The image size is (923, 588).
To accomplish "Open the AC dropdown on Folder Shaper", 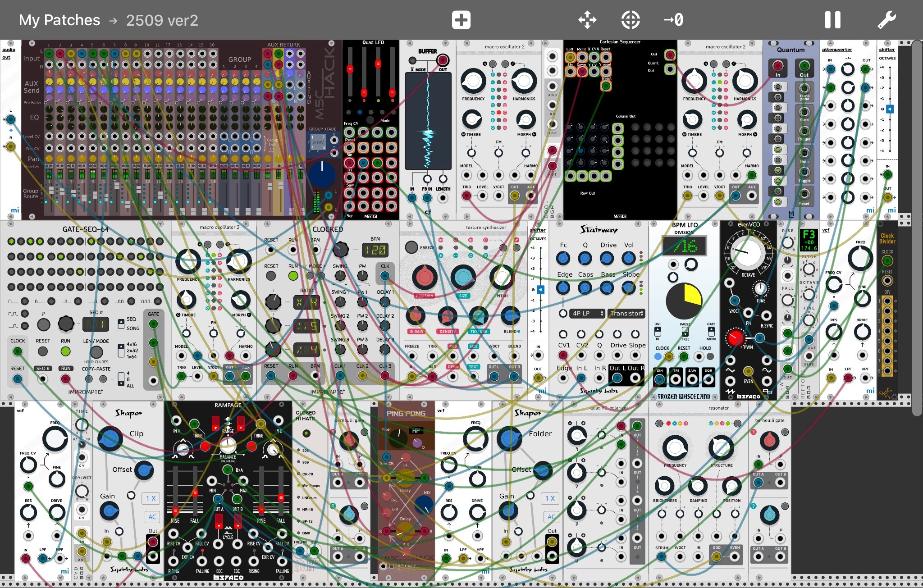I will click(x=552, y=517).
